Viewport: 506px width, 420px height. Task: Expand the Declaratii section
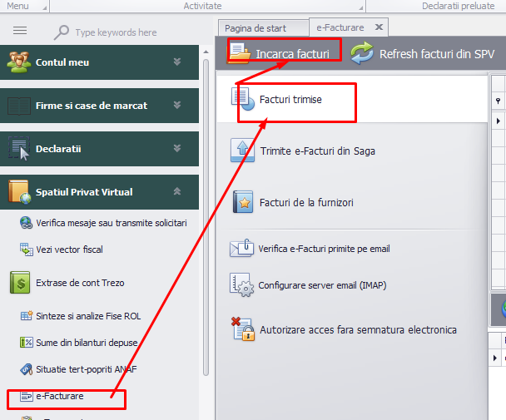(99, 149)
